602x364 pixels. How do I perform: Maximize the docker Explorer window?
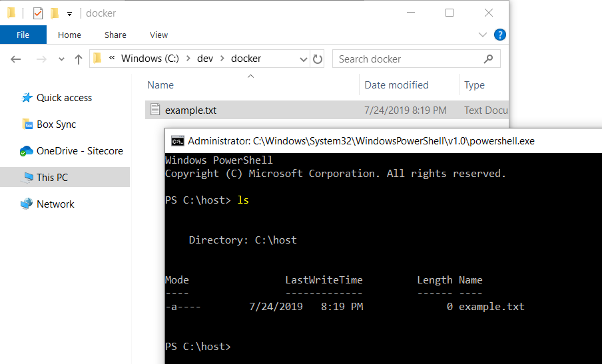pos(450,13)
